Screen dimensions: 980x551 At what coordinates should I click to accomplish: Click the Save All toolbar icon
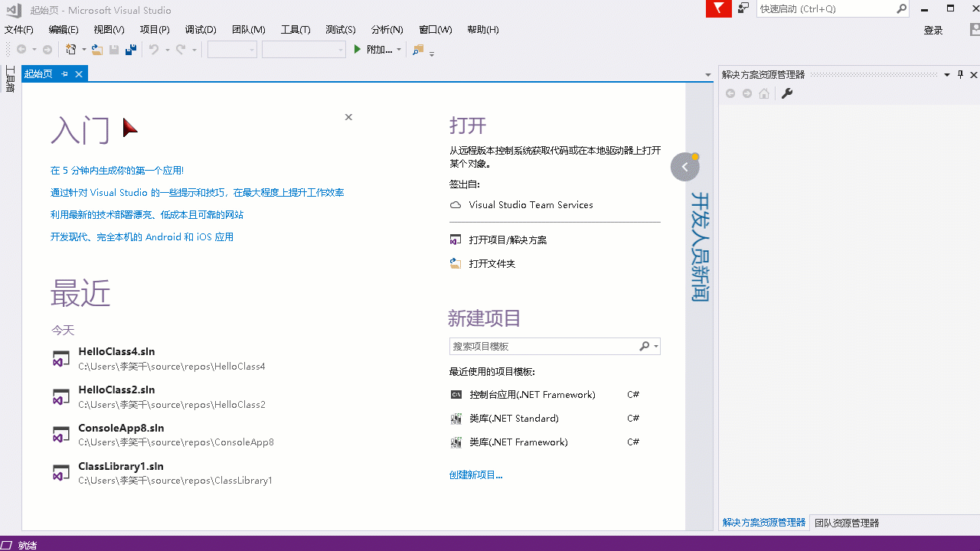tap(131, 50)
